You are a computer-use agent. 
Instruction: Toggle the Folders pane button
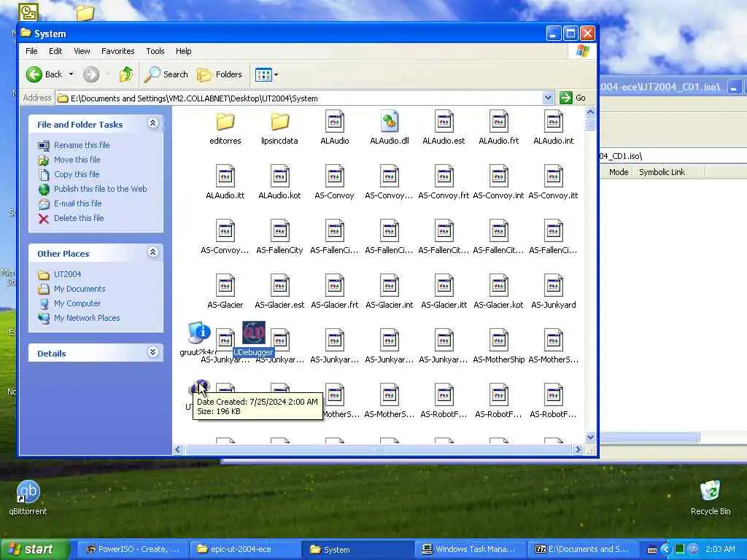tap(220, 74)
